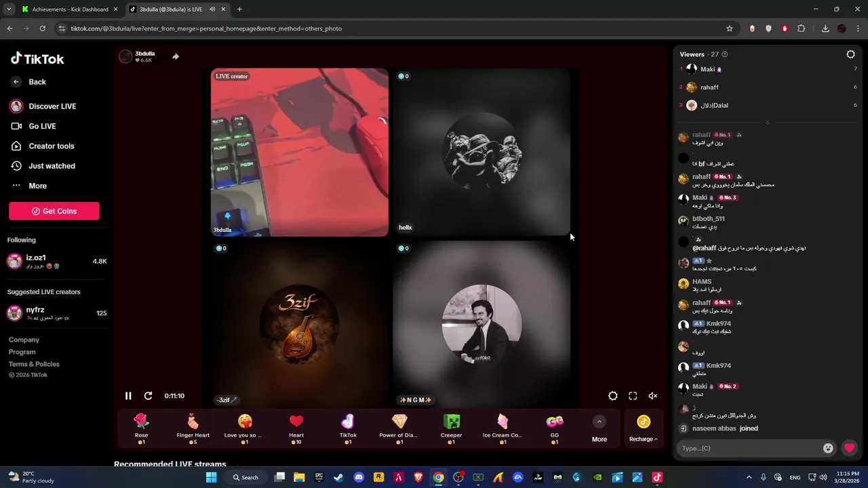
Task: Open the Windows Start menu
Action: pyautogui.click(x=211, y=477)
